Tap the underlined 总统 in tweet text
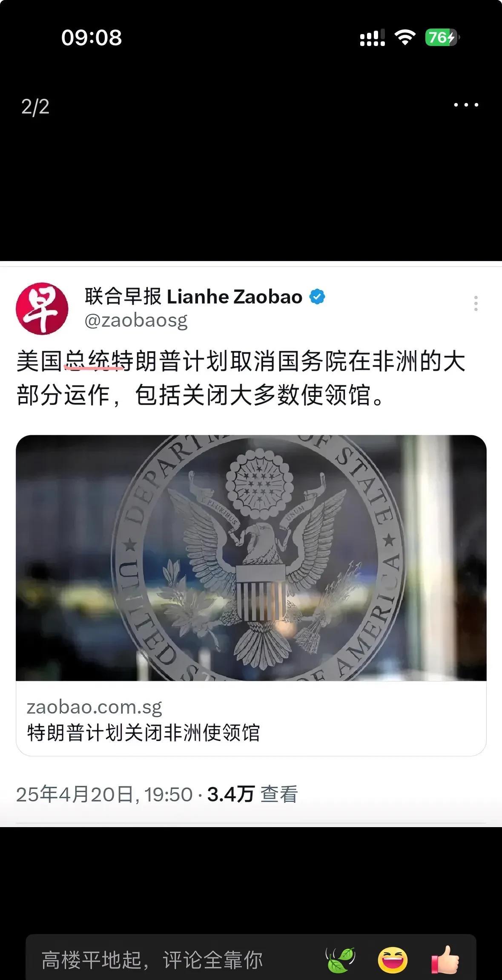The image size is (502, 980). [x=87, y=361]
